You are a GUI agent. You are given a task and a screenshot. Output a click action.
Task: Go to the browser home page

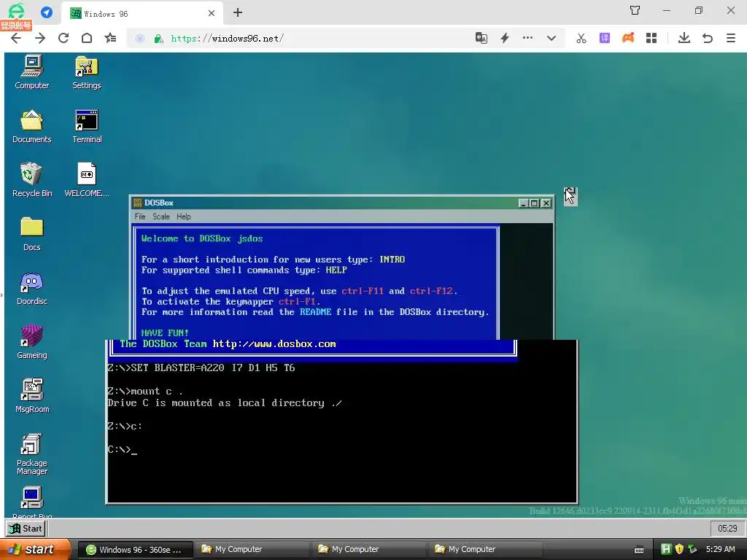(87, 38)
